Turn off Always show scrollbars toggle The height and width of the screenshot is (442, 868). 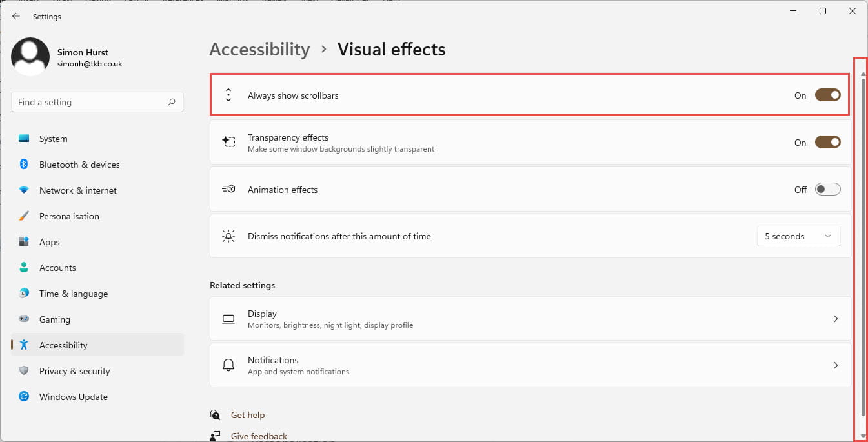click(x=827, y=95)
